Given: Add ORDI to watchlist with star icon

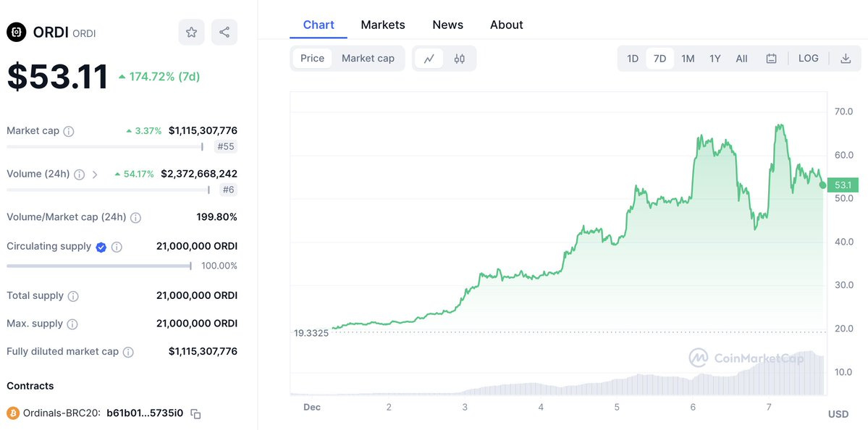Looking at the screenshot, I should coord(192,32).
